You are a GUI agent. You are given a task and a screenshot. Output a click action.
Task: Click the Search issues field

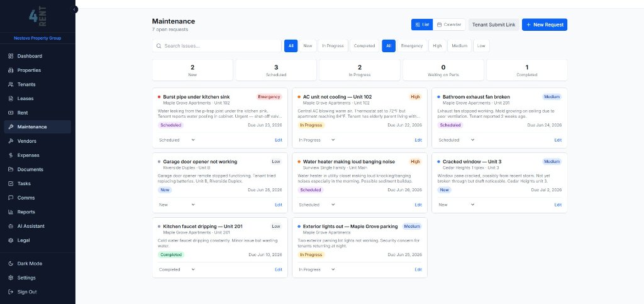(x=217, y=46)
